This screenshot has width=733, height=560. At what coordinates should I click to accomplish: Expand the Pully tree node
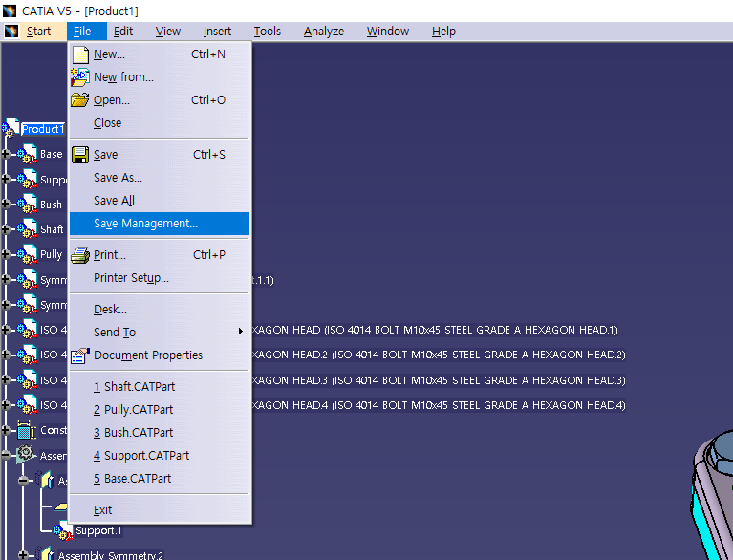[6, 254]
